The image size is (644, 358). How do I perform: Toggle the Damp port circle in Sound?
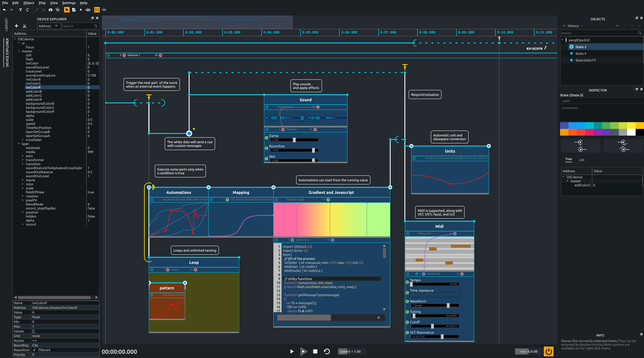click(x=266, y=138)
